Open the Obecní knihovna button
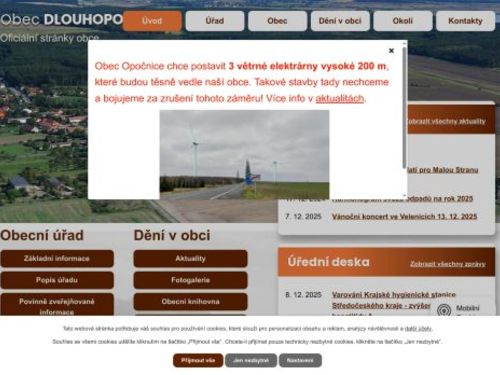This screenshot has height=375, width=500. point(190,302)
